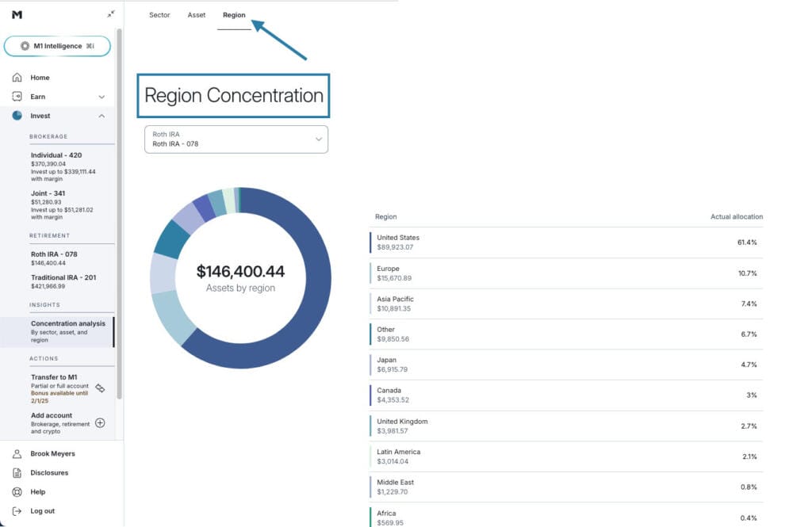Click the Help lifebuoy icon
This screenshot has width=812, height=527.
[x=17, y=492]
